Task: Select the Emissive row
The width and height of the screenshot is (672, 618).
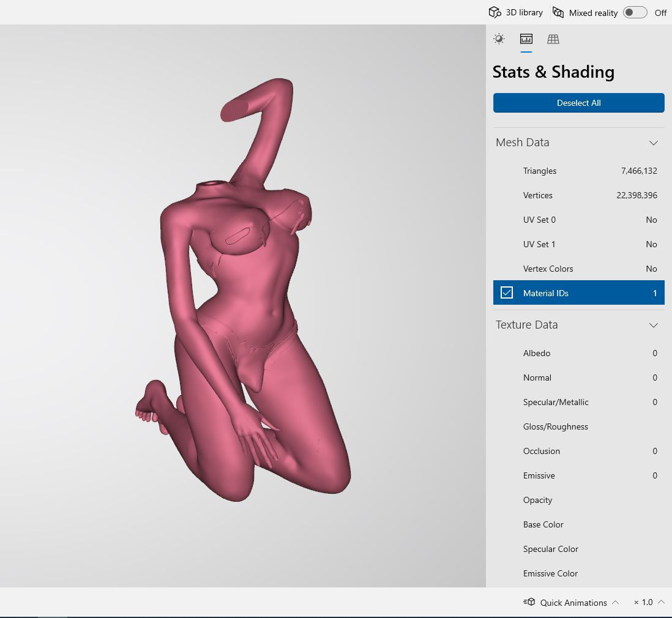Action: pyautogui.click(x=578, y=475)
